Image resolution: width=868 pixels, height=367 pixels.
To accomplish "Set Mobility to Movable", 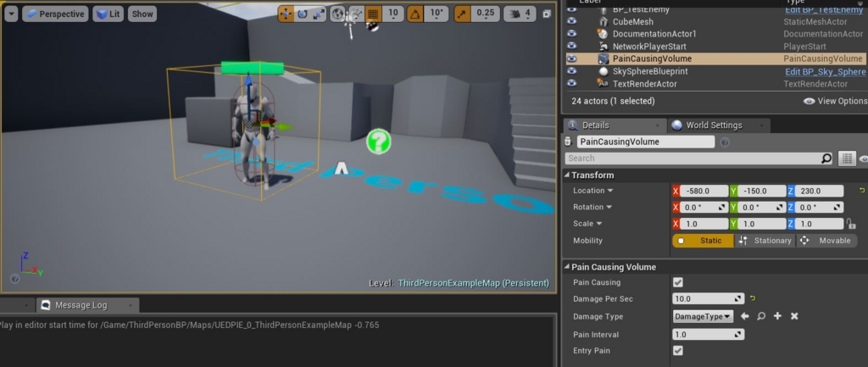I will click(826, 241).
